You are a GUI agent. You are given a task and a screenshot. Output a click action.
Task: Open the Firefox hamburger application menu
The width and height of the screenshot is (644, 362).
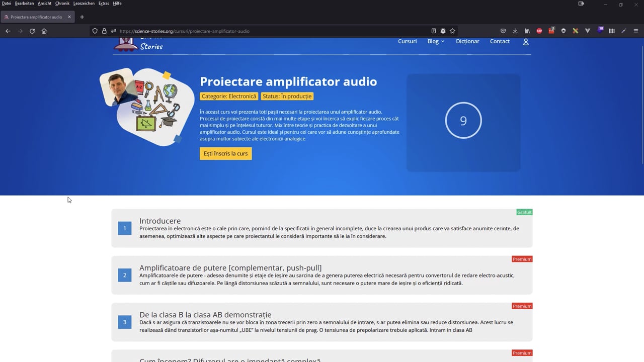pos(636,31)
